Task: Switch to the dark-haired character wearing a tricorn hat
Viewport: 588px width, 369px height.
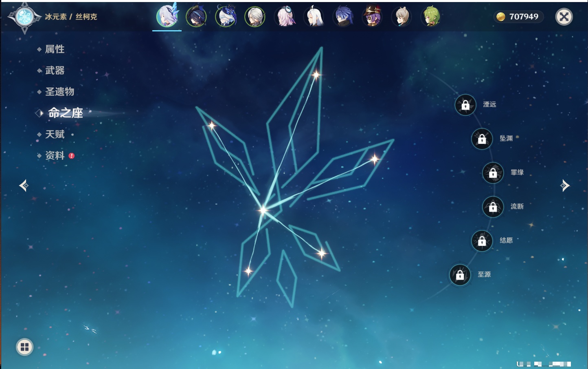Action: pos(196,17)
